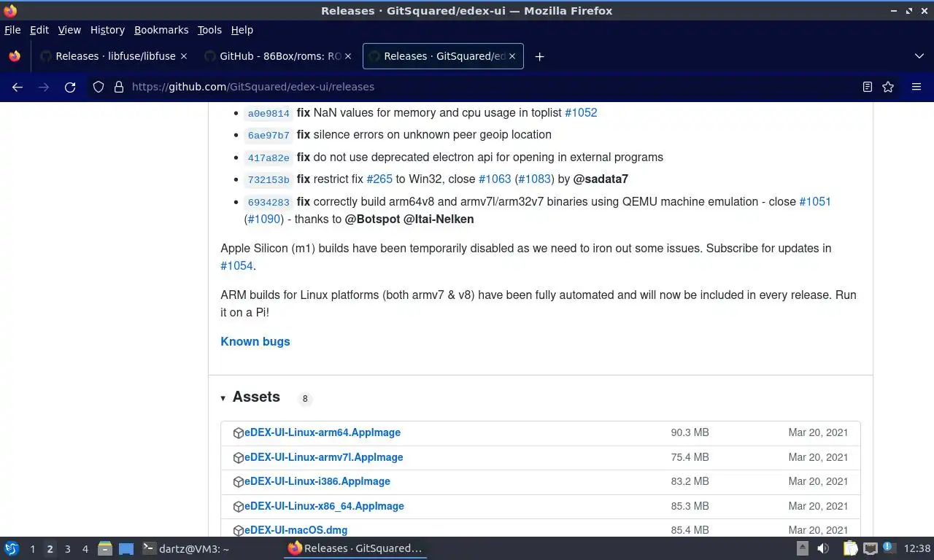Click the show desktop taskbar icon

(126, 549)
